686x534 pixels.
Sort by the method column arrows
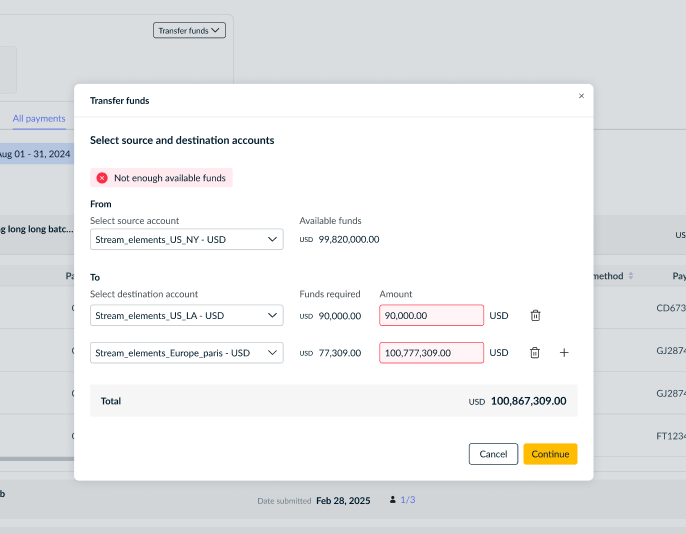631,276
